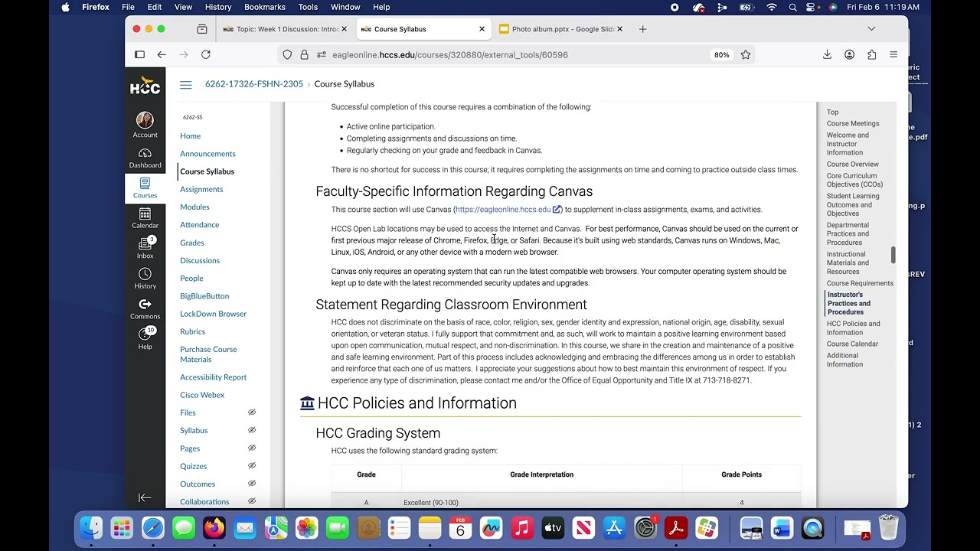The image size is (980, 551).
Task: Open Wi-Fi status in menu bar
Action: [x=772, y=7]
